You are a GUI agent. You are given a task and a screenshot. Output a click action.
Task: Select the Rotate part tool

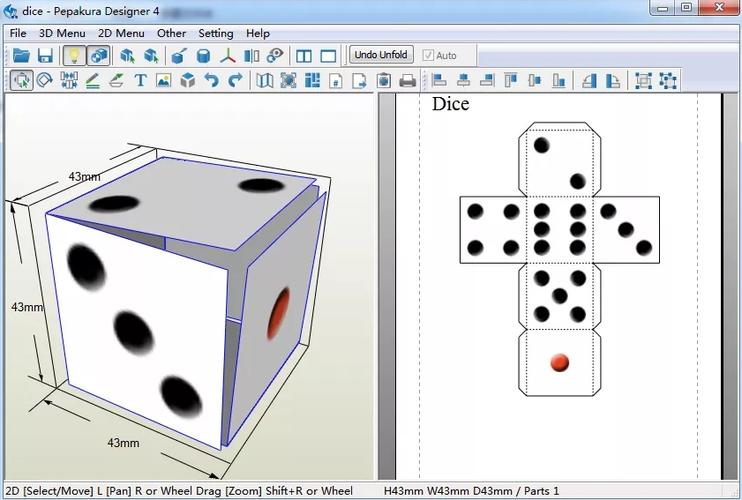coord(45,80)
